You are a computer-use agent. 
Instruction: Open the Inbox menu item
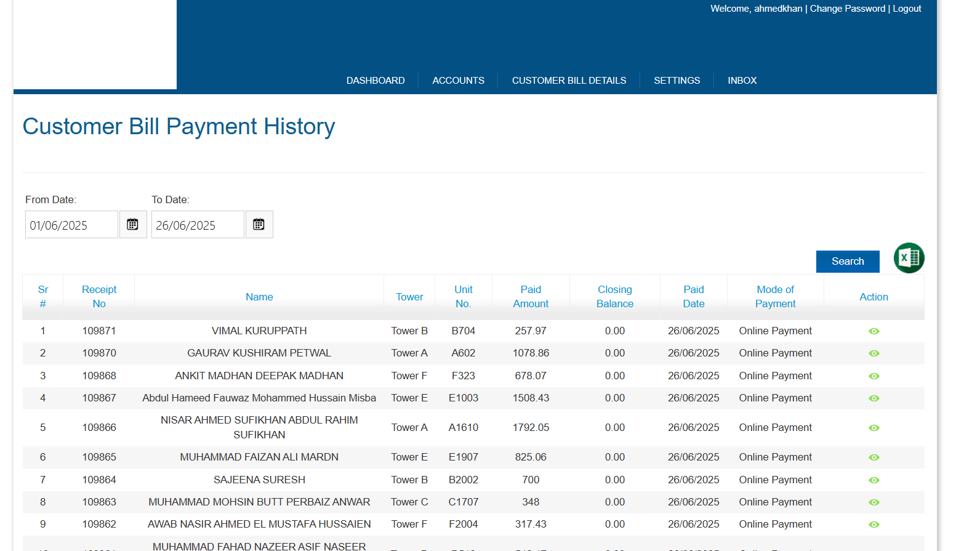tap(742, 81)
